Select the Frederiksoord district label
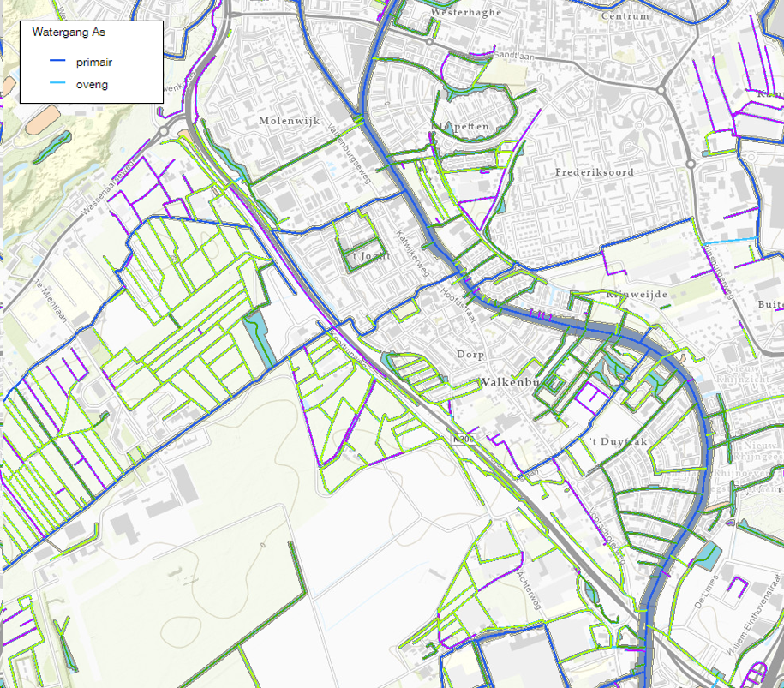784x688 pixels. pos(595,172)
